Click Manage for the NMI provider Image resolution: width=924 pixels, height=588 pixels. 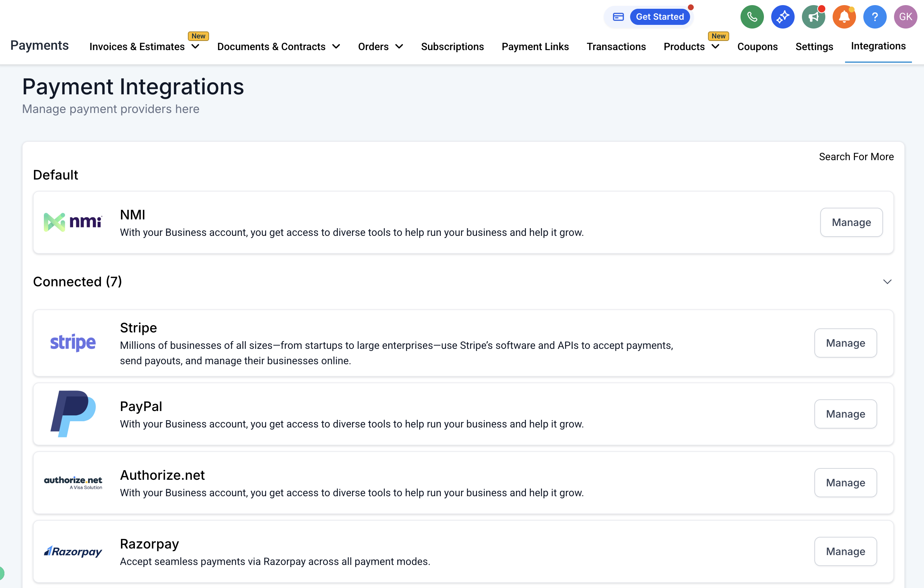(x=851, y=222)
